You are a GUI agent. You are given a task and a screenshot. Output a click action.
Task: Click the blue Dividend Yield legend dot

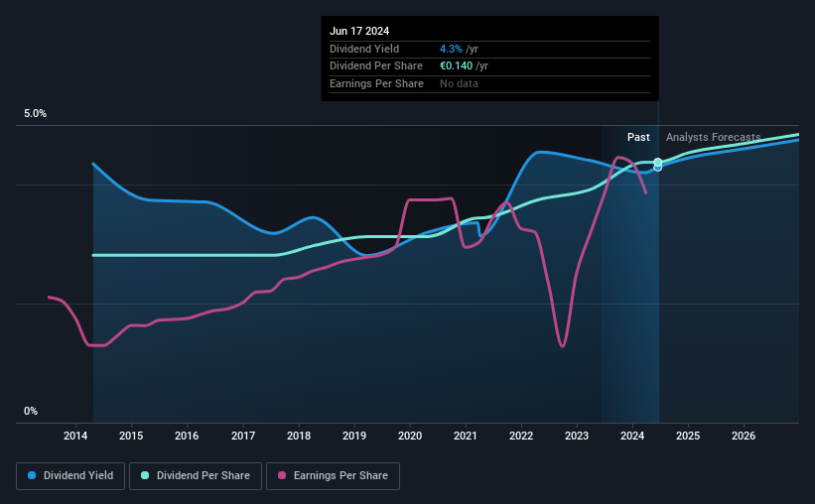point(32,475)
